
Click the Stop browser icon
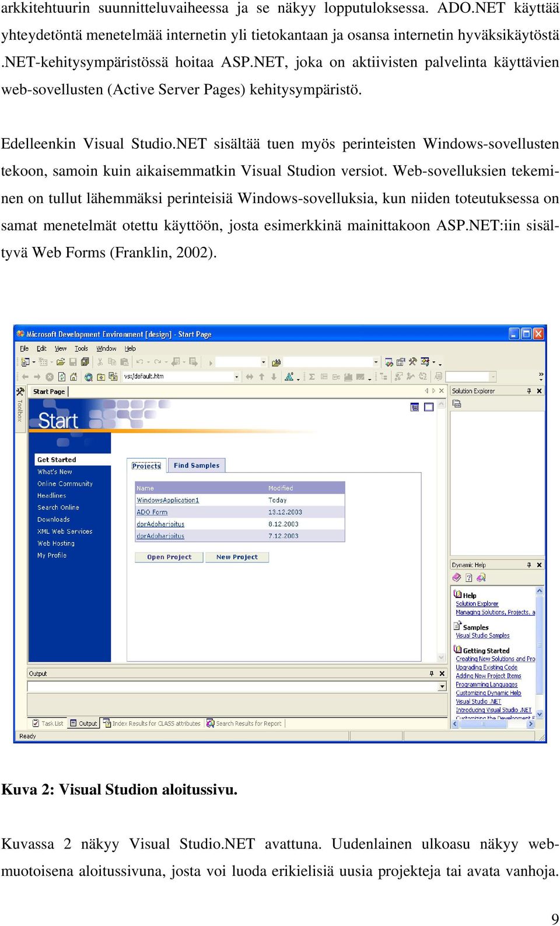click(x=50, y=377)
